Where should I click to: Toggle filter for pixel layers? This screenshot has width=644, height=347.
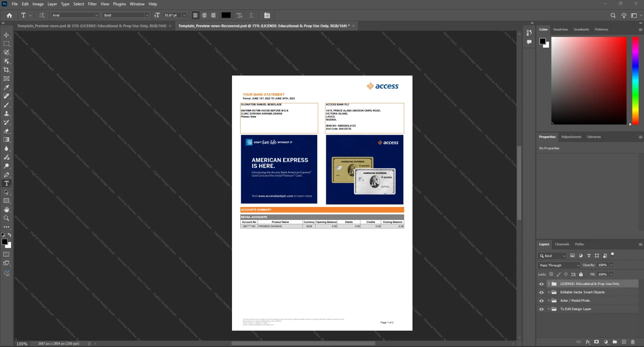(x=572, y=256)
